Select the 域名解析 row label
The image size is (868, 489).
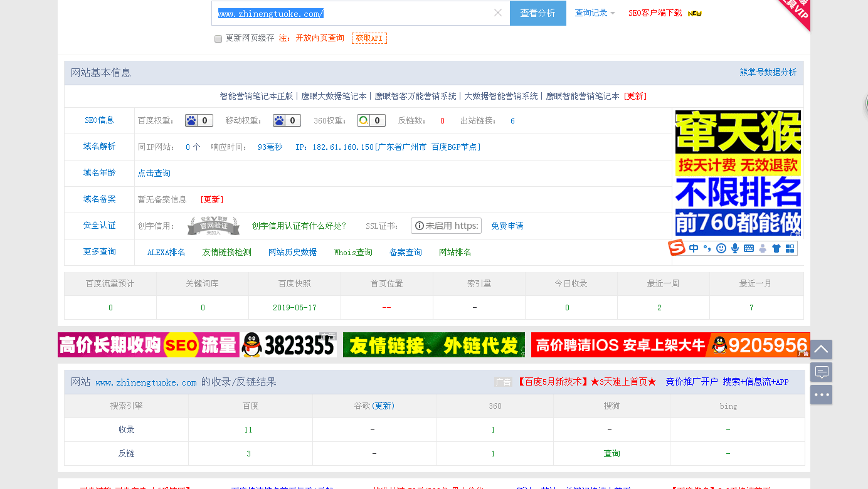[x=99, y=147]
